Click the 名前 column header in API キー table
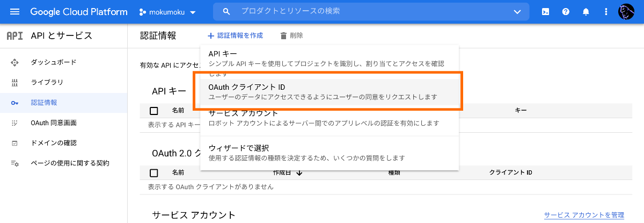Image resolution: width=644 pixels, height=223 pixels. [178, 110]
